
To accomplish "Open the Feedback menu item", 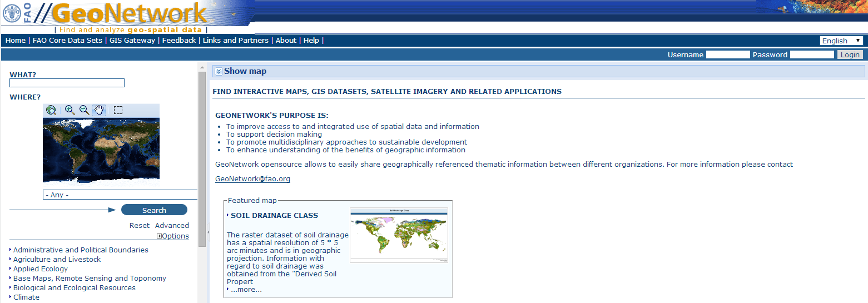I will pyautogui.click(x=179, y=41).
